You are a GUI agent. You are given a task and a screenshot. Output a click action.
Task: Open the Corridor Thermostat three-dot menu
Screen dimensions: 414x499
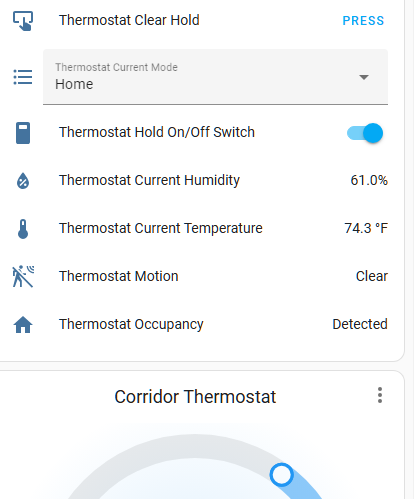(380, 395)
